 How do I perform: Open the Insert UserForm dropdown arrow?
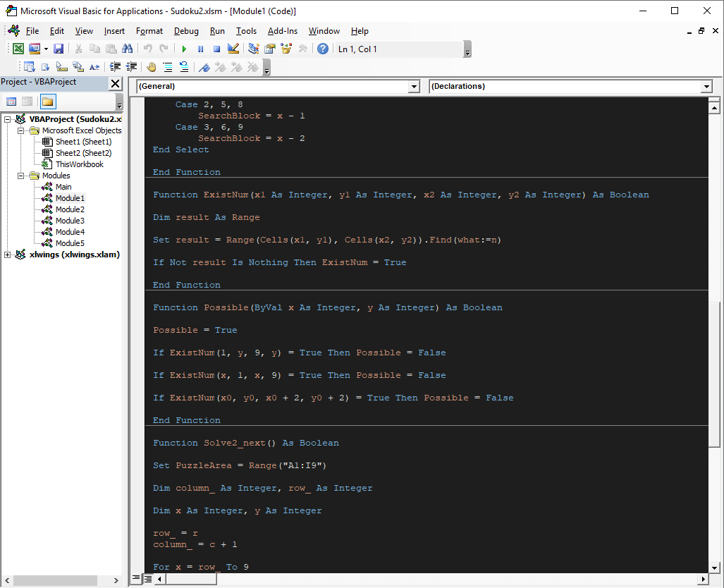coord(45,48)
